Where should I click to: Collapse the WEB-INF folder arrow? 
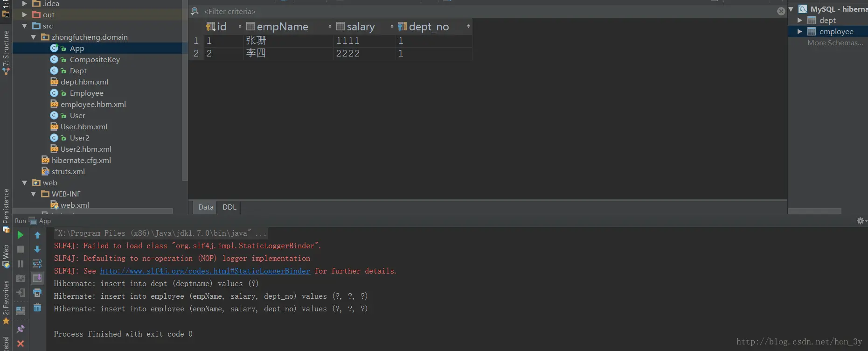[x=34, y=194]
